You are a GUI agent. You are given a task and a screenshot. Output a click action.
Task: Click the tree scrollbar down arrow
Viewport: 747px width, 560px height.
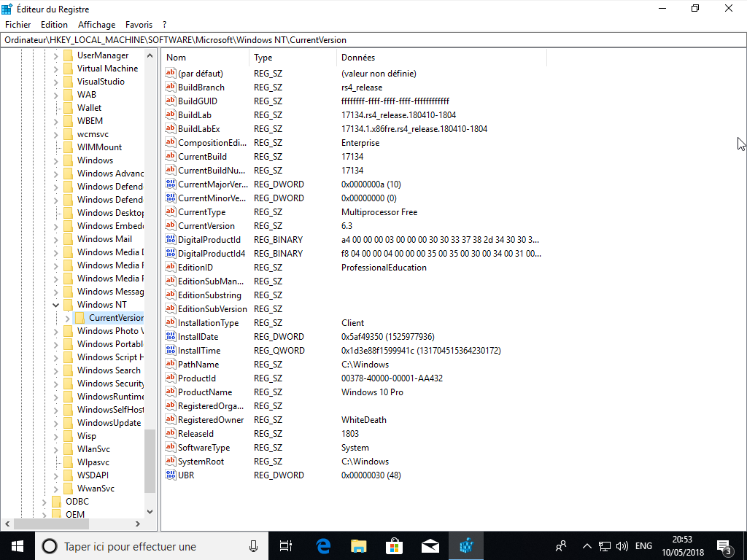coord(150,512)
